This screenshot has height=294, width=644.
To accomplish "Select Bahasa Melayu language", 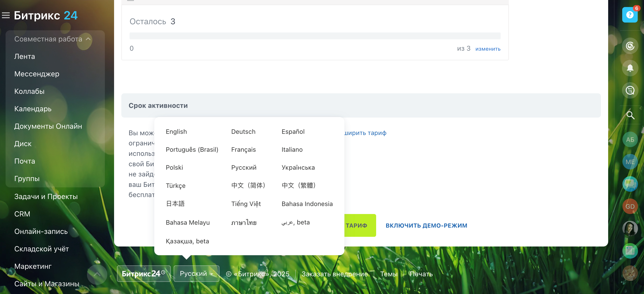I will pyautogui.click(x=187, y=222).
